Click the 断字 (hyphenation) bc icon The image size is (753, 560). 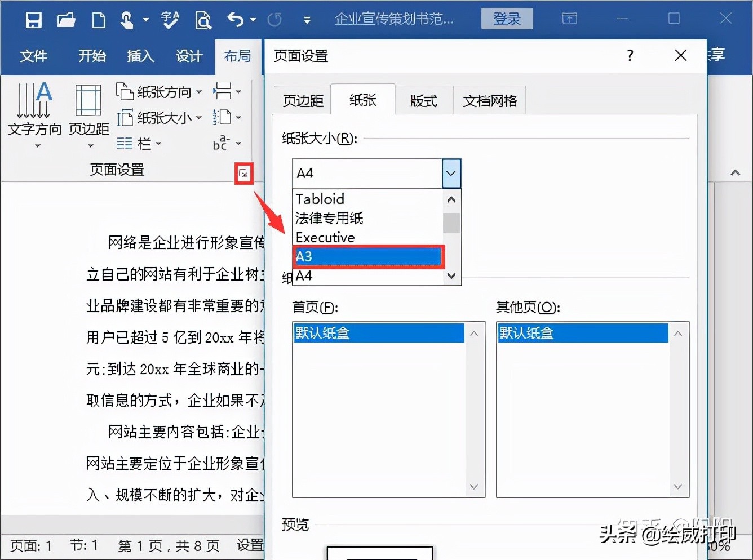(222, 143)
